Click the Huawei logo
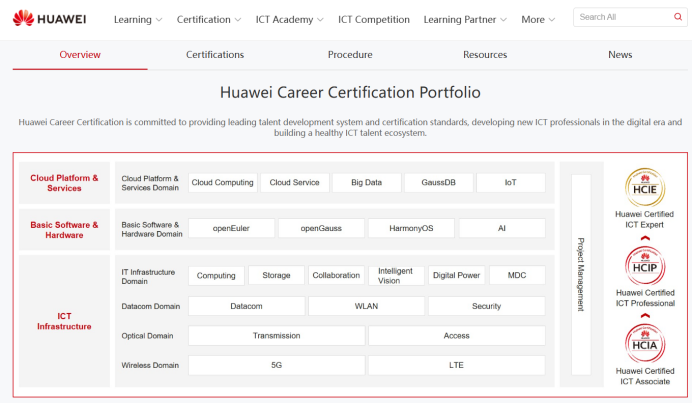 tap(49, 19)
